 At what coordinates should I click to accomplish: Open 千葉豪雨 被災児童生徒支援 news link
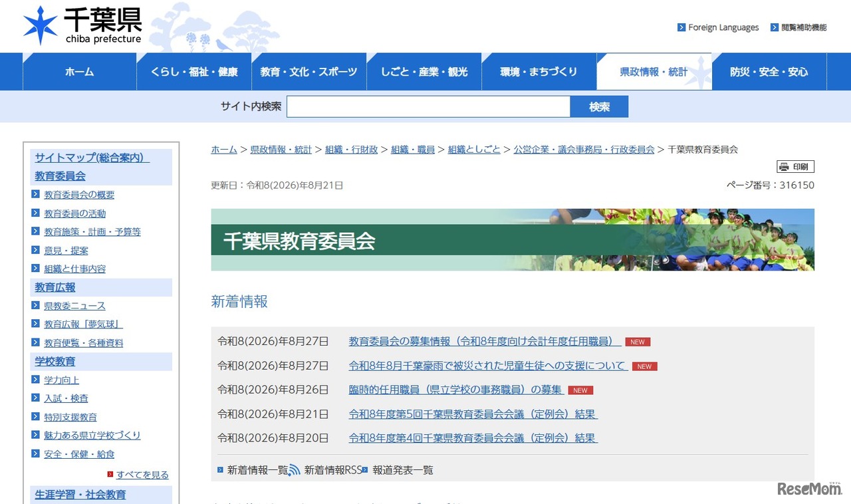[x=489, y=366]
